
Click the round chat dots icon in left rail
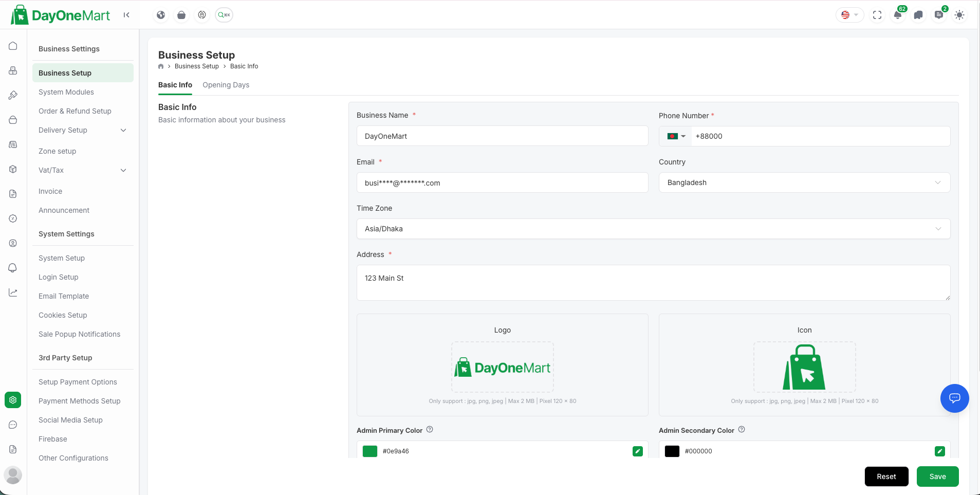coord(13,425)
